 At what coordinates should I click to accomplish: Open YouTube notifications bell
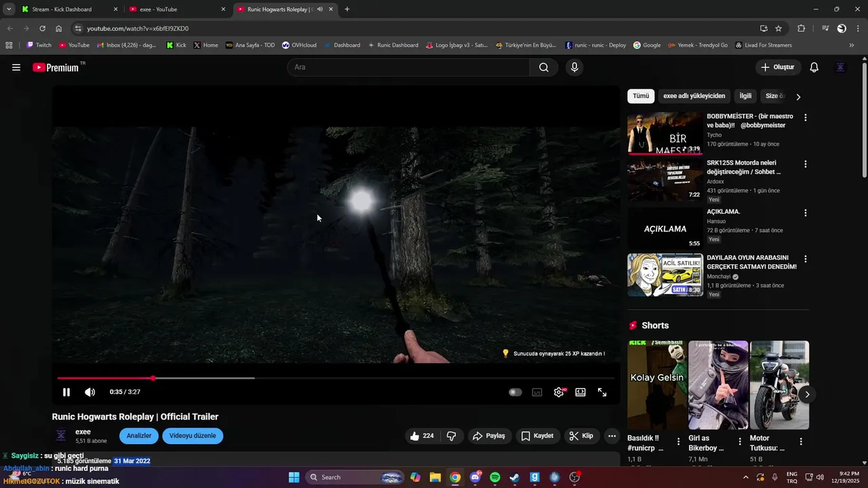click(814, 67)
